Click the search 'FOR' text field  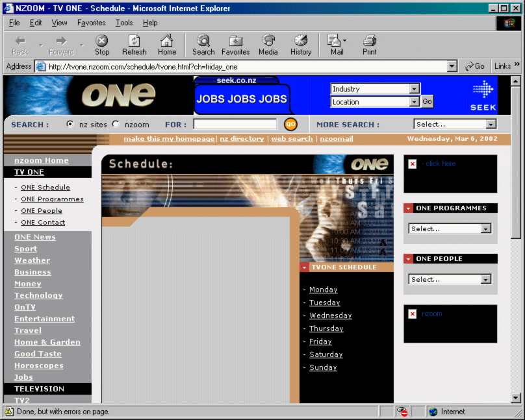tap(235, 124)
